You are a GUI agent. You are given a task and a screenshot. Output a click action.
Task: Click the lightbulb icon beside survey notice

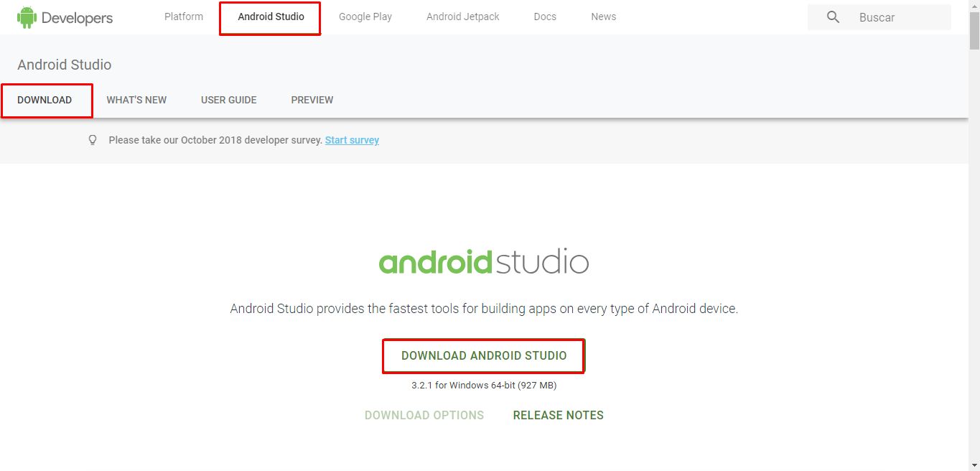point(93,140)
